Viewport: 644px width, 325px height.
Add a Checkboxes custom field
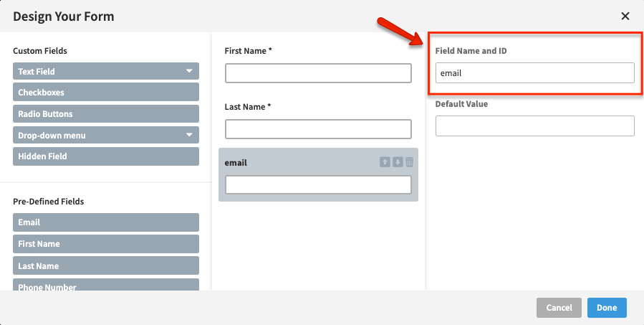pyautogui.click(x=105, y=93)
